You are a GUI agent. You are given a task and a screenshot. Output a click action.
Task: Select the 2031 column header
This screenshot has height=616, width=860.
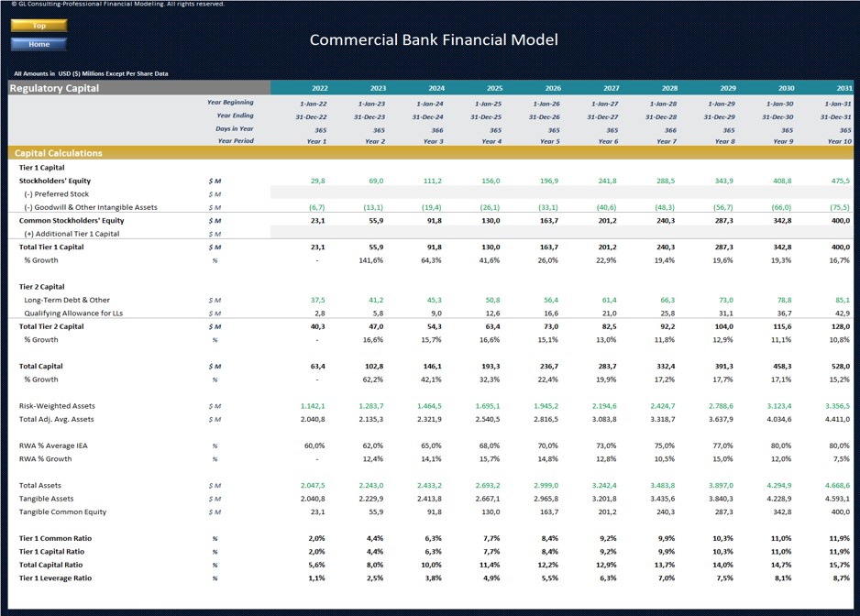coord(843,88)
